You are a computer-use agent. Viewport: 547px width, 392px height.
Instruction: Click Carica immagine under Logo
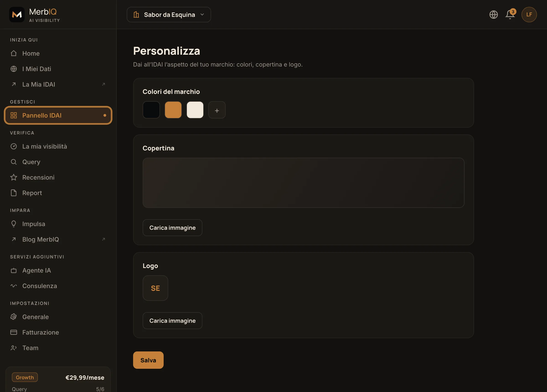point(173,321)
